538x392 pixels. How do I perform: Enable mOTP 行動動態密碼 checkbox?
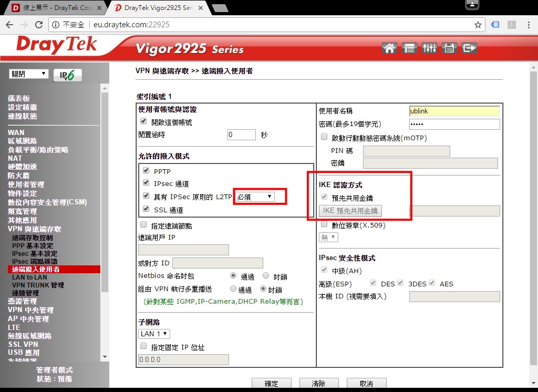[x=324, y=137]
